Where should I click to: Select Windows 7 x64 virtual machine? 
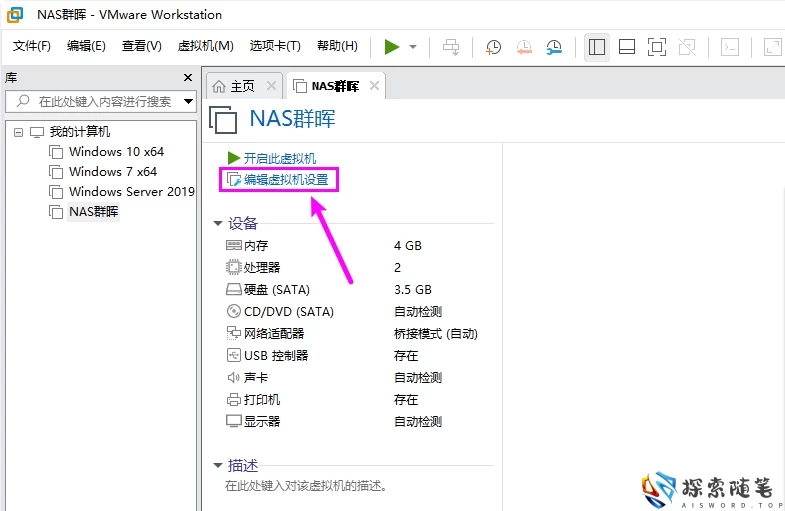113,172
